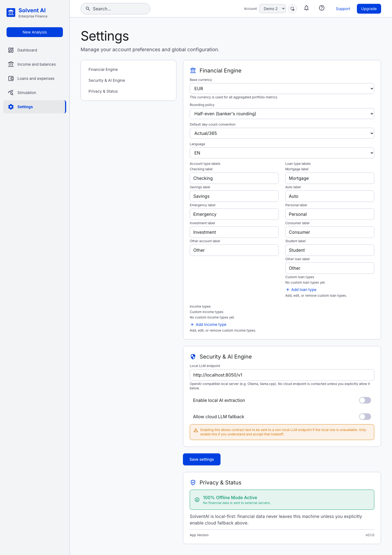Click the Other loan label input
The width and height of the screenshot is (392, 555).
point(330,268)
